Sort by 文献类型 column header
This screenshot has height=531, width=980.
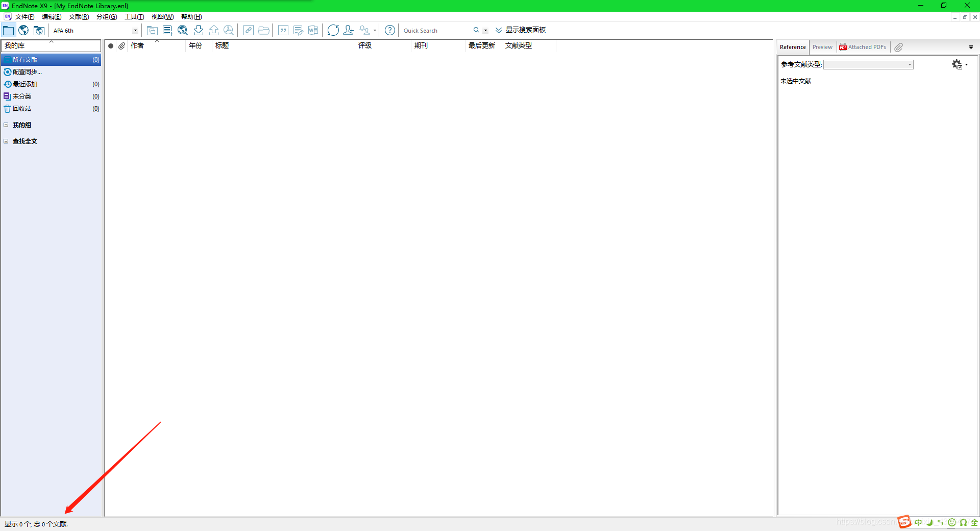(x=529, y=46)
